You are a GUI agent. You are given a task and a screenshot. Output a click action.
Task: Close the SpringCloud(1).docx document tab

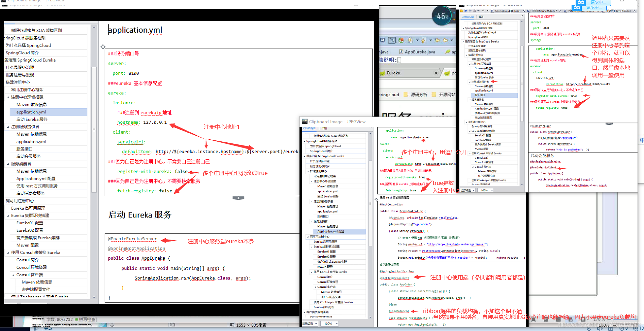pos(524,11)
